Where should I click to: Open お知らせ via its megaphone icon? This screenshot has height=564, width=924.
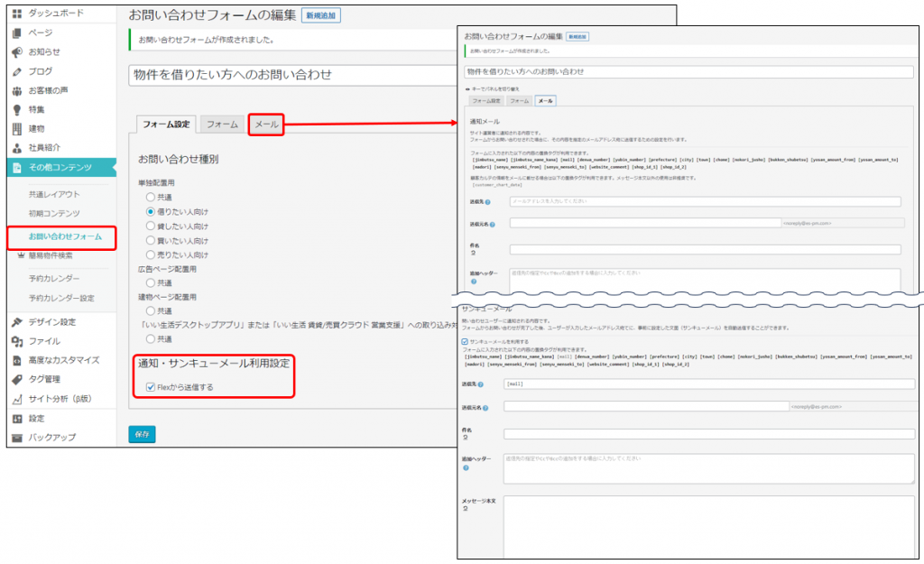pyautogui.click(x=17, y=51)
